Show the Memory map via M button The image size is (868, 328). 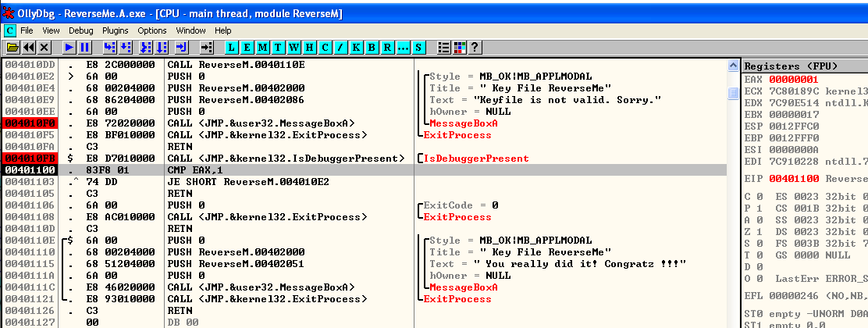[262, 47]
